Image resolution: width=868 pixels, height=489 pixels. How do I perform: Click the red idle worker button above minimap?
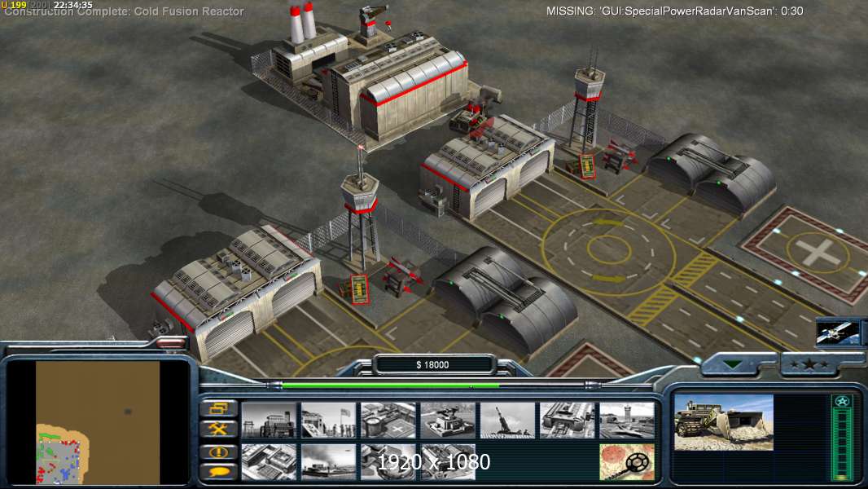pyautogui.click(x=171, y=343)
